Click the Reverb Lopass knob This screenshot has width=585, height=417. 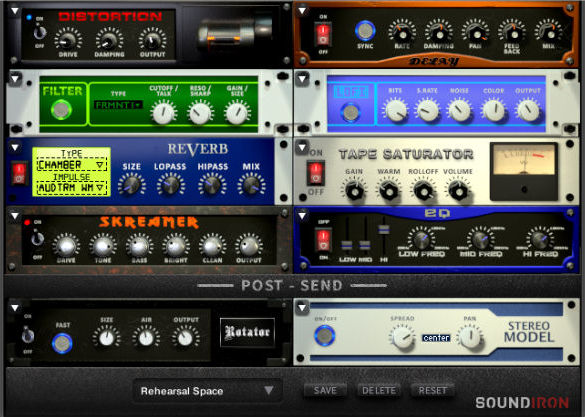point(171,185)
